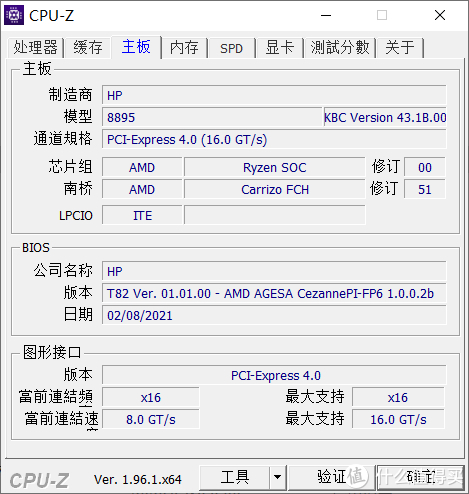The width and height of the screenshot is (469, 494).
Task: Click the LPCIO vendor ITE
Action: point(142,215)
